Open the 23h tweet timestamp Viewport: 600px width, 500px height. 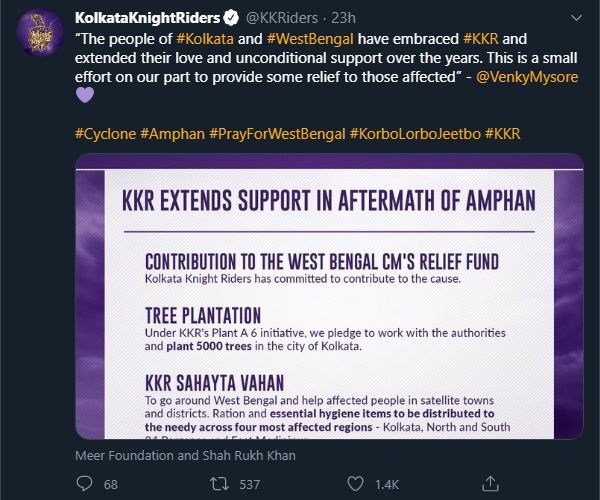point(343,18)
